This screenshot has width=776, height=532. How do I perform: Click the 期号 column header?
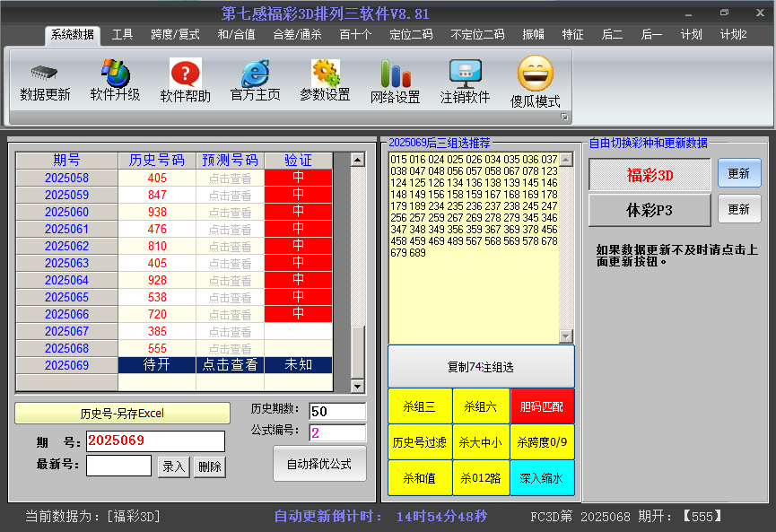(x=66, y=161)
